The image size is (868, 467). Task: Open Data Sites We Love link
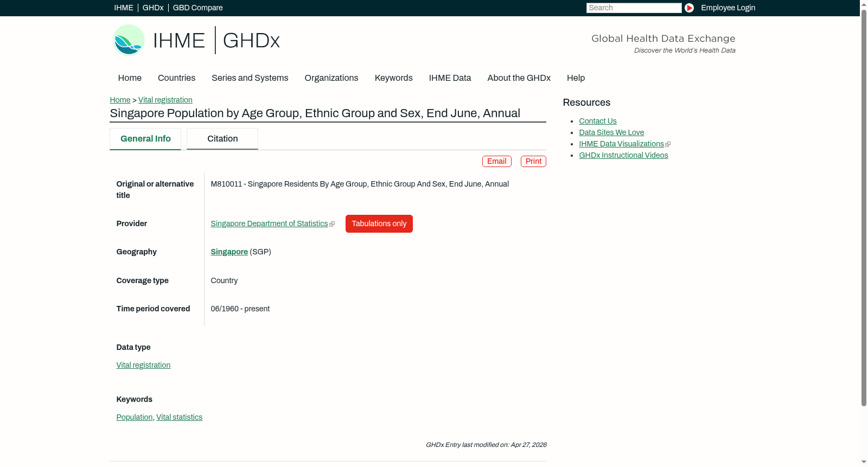(x=611, y=132)
